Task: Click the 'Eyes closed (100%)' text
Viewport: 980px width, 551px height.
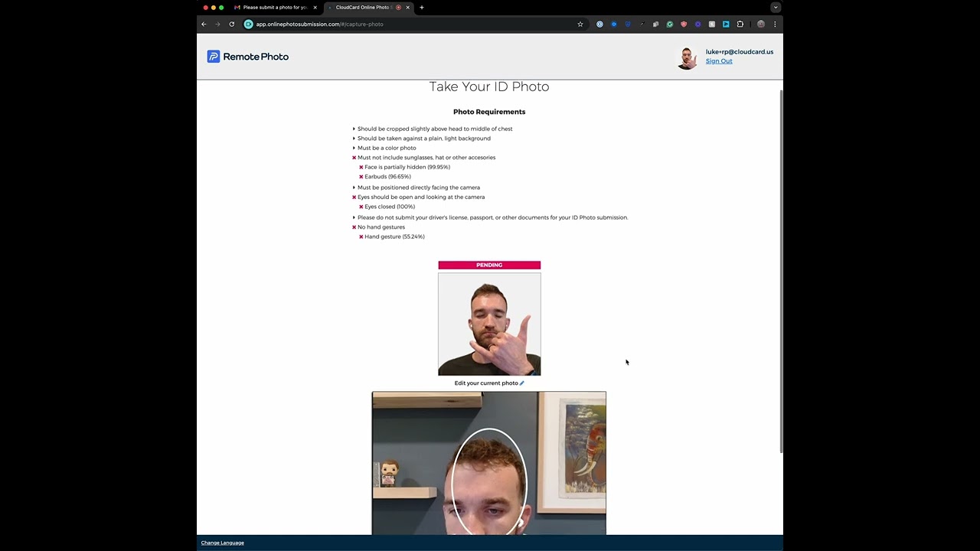Action: point(390,207)
